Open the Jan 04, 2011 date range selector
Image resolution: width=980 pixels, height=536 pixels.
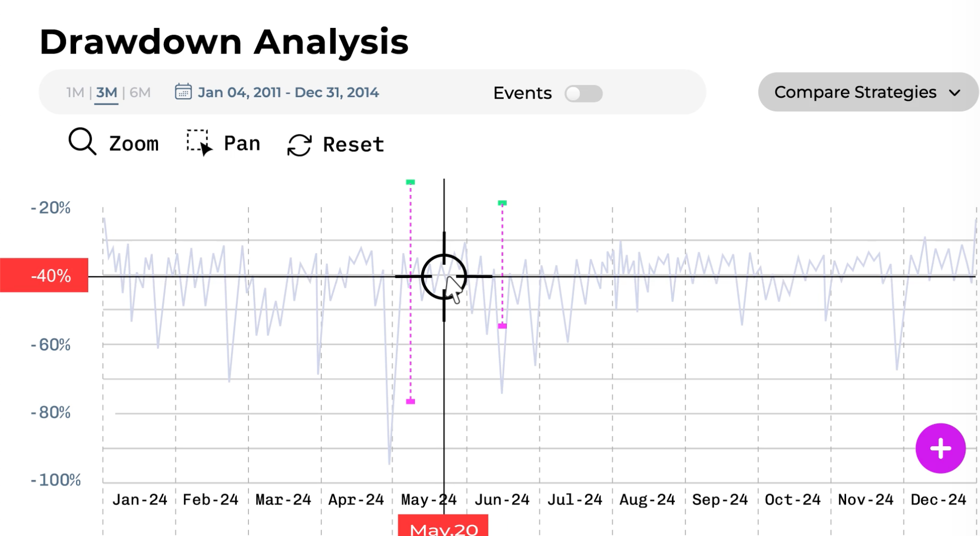tap(289, 91)
